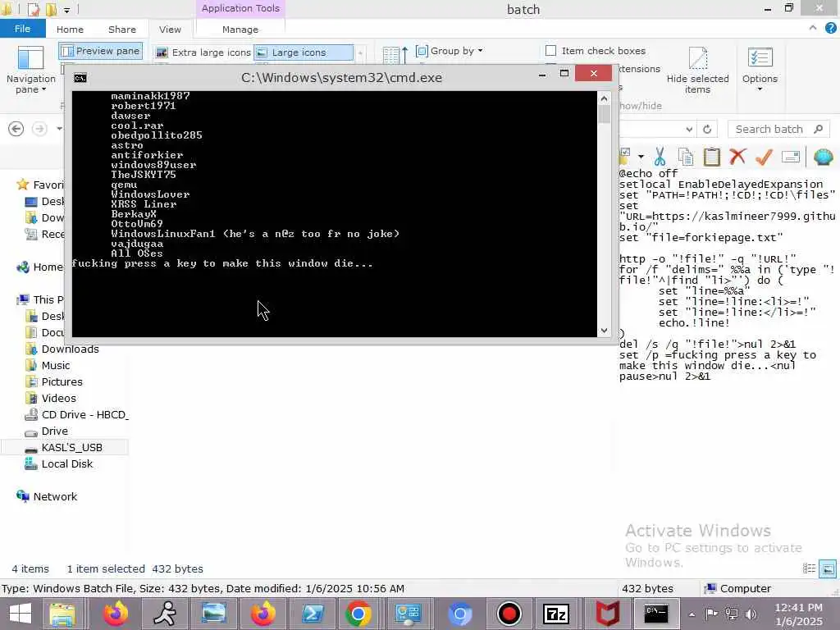Click the blue shell icon in toolbar
Screen dimensions: 840x630
pos(824,157)
